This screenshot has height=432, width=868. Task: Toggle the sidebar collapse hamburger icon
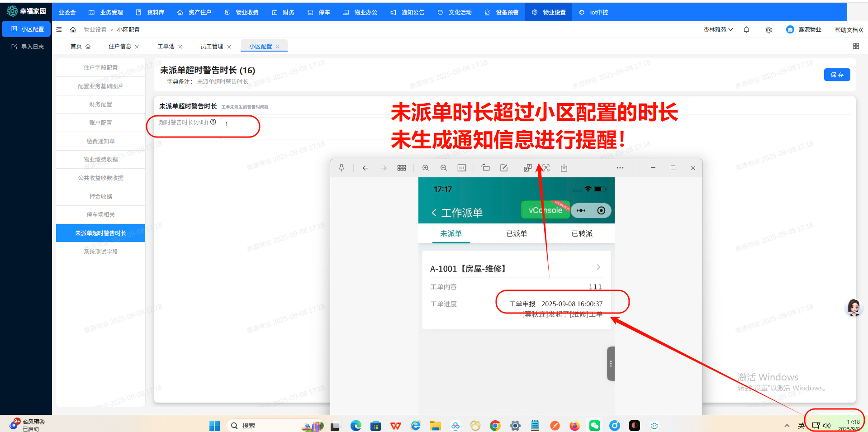point(59,30)
